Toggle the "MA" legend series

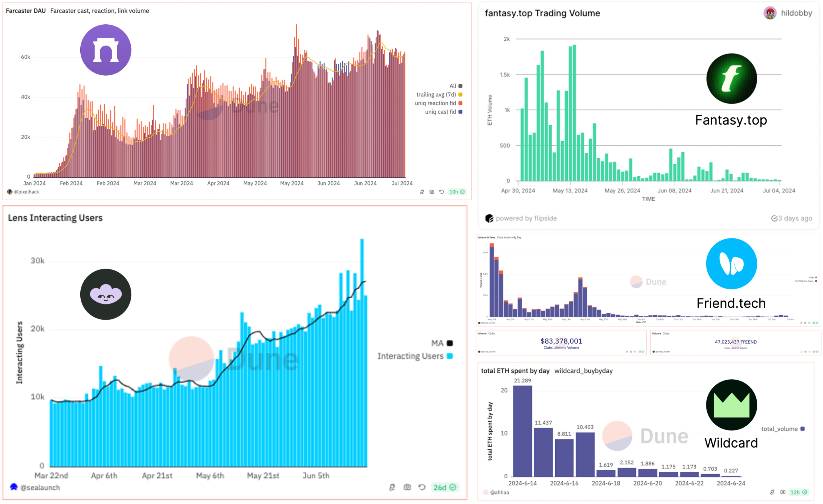442,343
